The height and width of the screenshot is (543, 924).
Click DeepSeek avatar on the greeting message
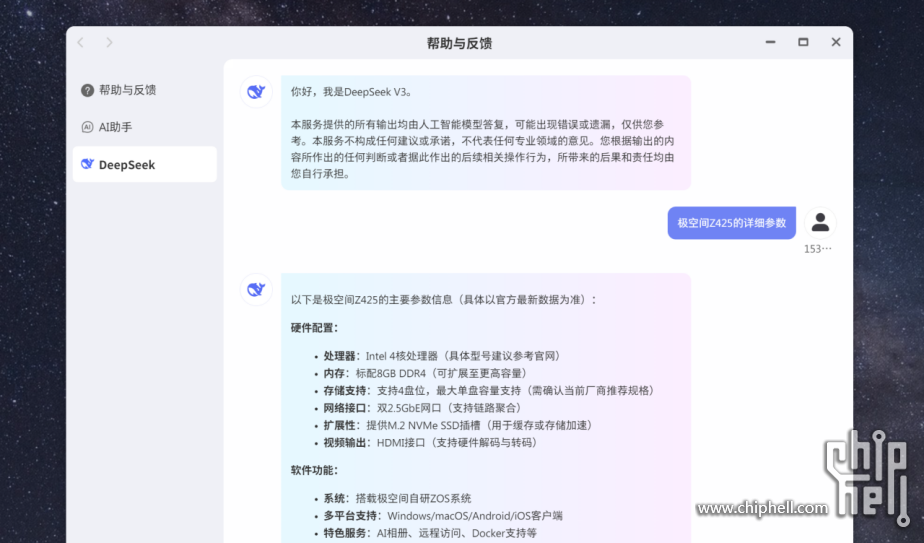coord(256,92)
